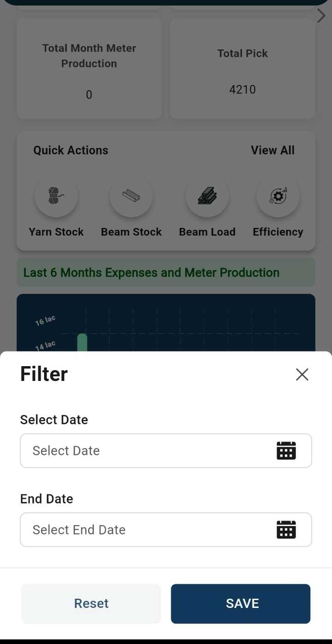Tap Last 6 Months Expenses banner
The image size is (332, 644).
point(166,272)
